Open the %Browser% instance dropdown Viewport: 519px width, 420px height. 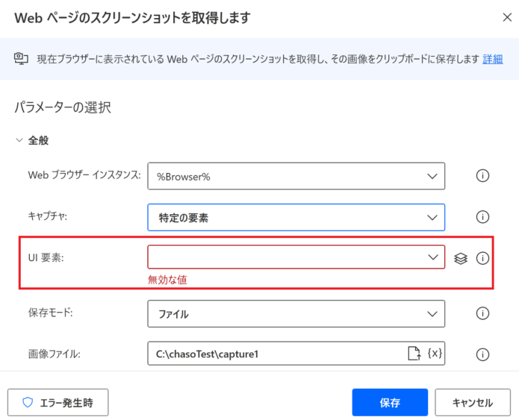click(x=296, y=176)
